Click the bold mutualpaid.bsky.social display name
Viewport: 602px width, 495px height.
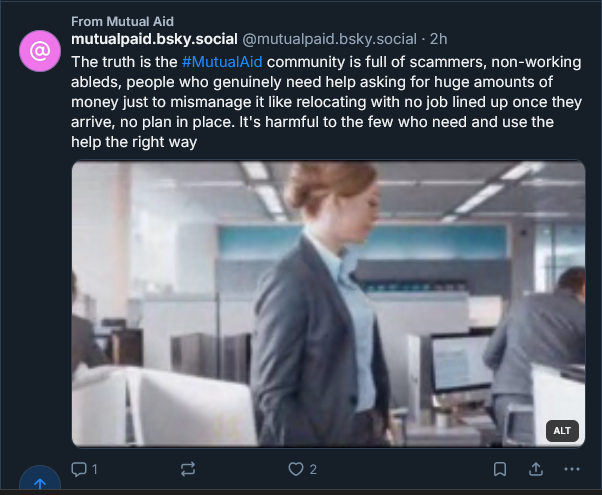click(x=155, y=39)
